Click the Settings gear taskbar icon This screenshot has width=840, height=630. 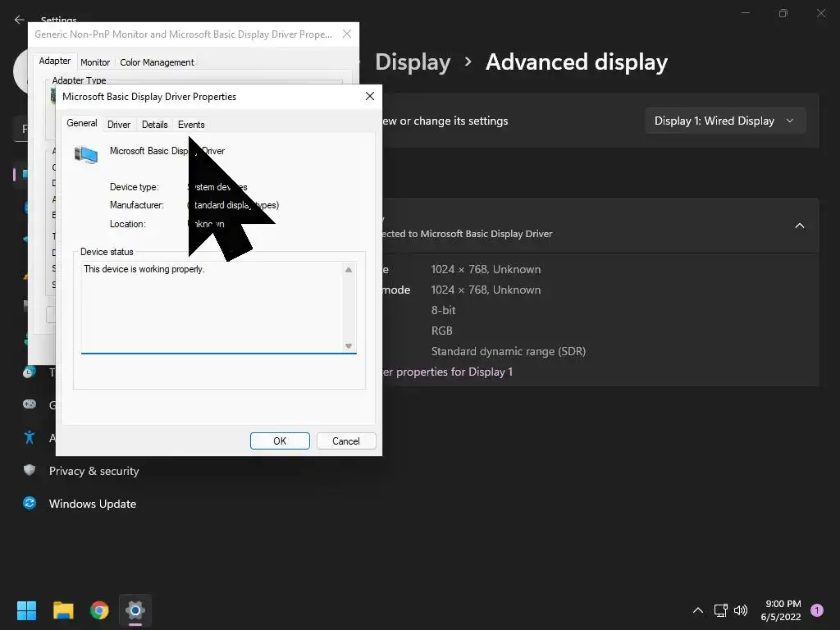[135, 610]
